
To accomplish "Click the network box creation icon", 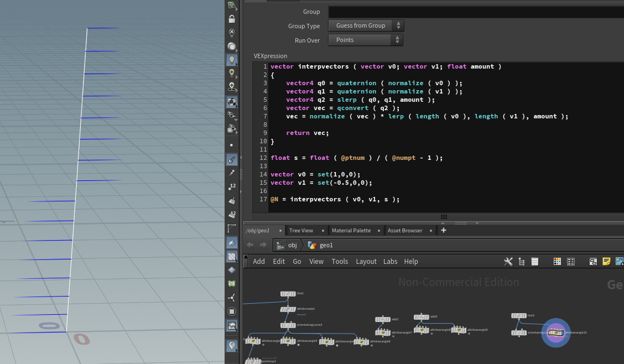I will click(x=593, y=261).
